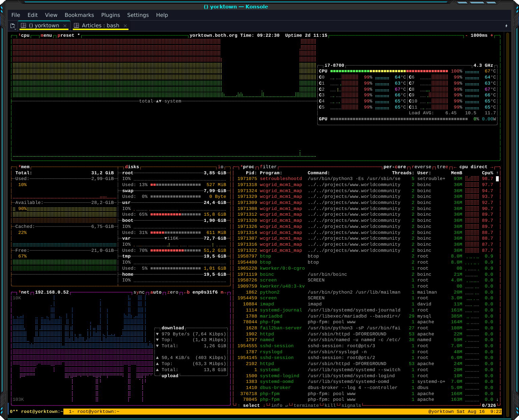519x420 pixels.
Task: Open the File menu
Action: (x=16, y=15)
